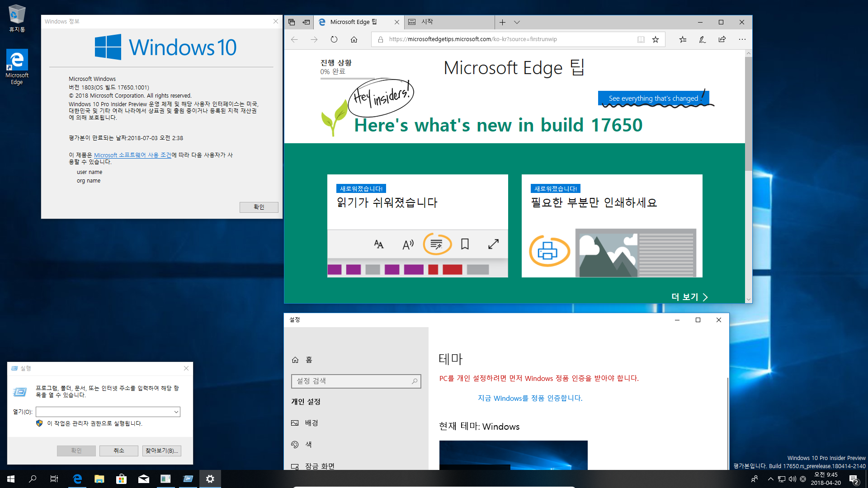Image resolution: width=868 pixels, height=488 pixels.
Task: Close the 실행 Run dialog
Action: click(x=186, y=368)
